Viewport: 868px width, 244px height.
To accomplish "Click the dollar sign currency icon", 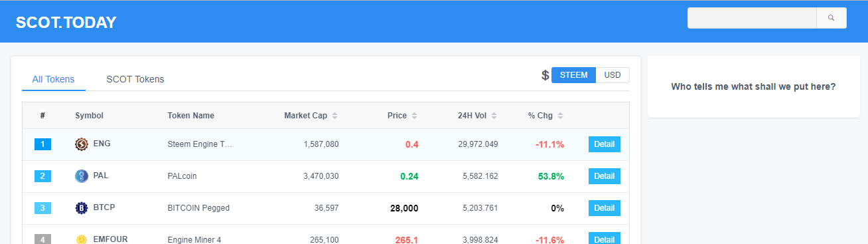I will coord(545,76).
